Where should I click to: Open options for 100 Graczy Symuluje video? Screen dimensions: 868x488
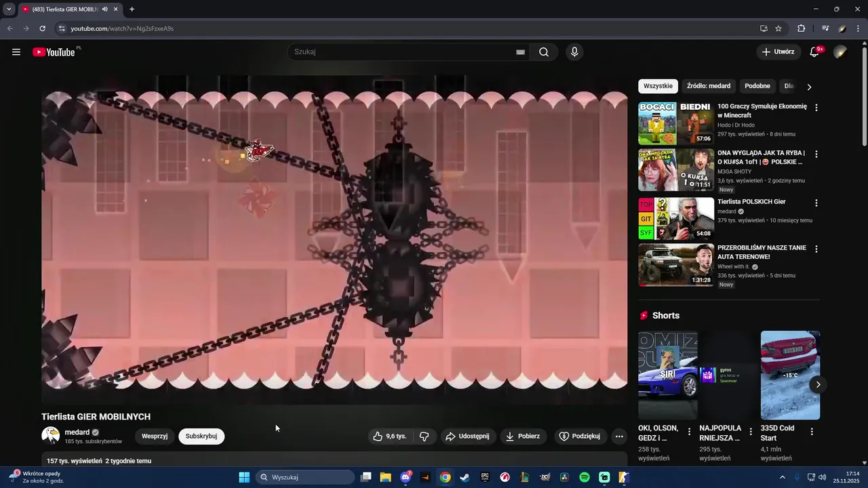click(816, 108)
